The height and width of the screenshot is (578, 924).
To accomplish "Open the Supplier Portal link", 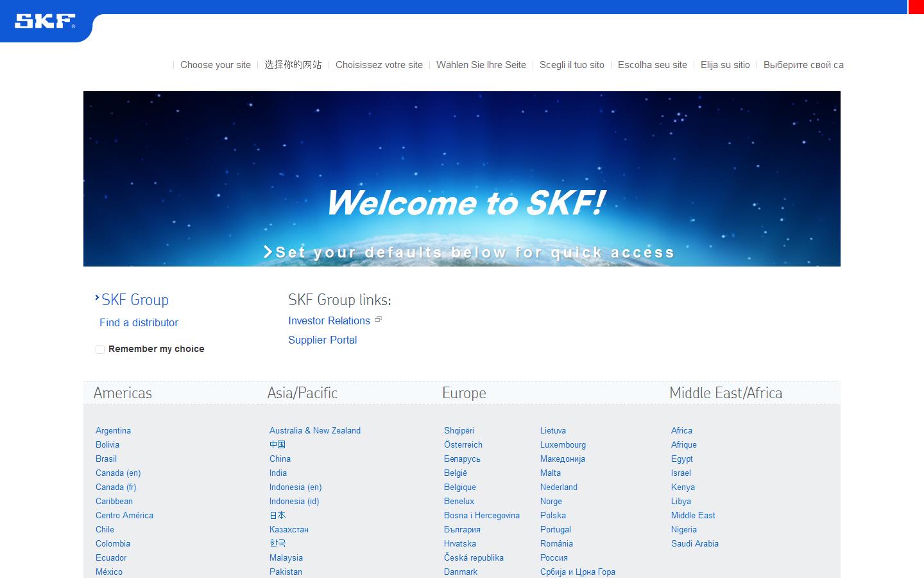I will (x=322, y=340).
